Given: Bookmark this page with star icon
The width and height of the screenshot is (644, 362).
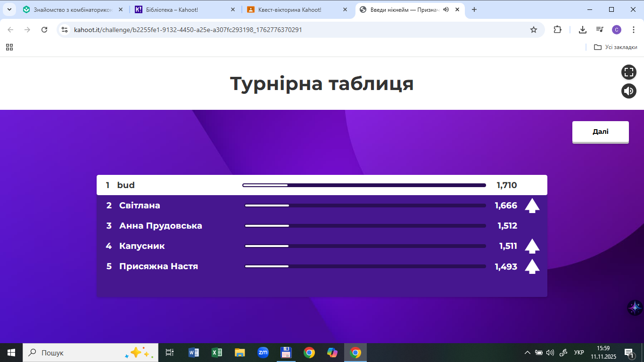Looking at the screenshot, I should (x=533, y=30).
